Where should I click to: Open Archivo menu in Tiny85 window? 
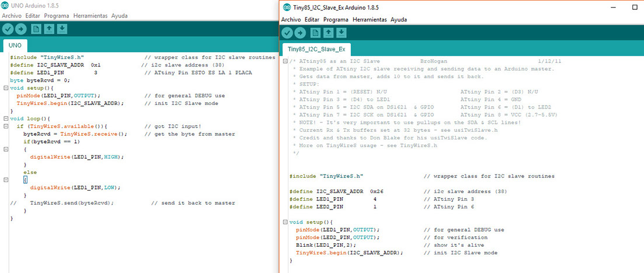291,20
